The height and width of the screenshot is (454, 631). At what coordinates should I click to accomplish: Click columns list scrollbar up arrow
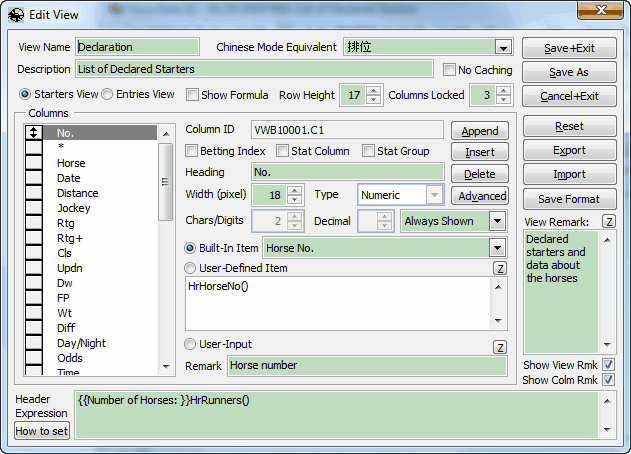point(166,134)
